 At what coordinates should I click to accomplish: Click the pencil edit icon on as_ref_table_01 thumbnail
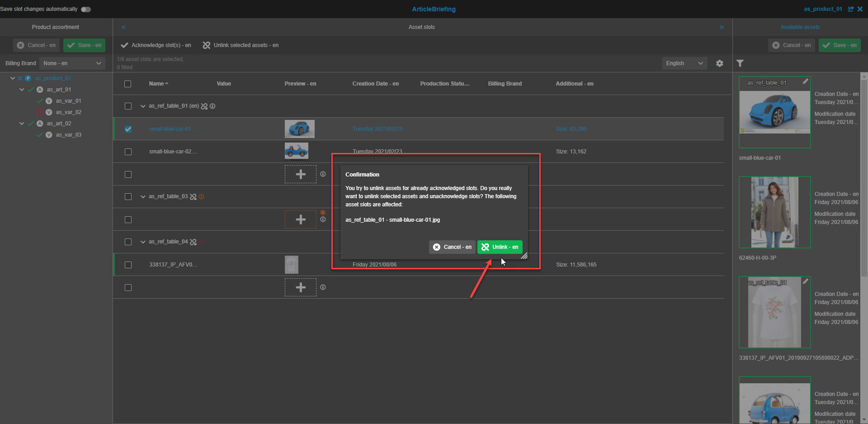(806, 81)
